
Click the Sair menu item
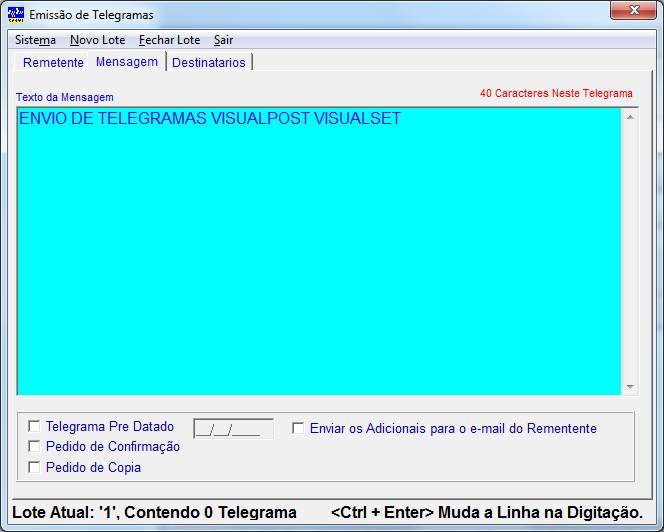pos(223,40)
